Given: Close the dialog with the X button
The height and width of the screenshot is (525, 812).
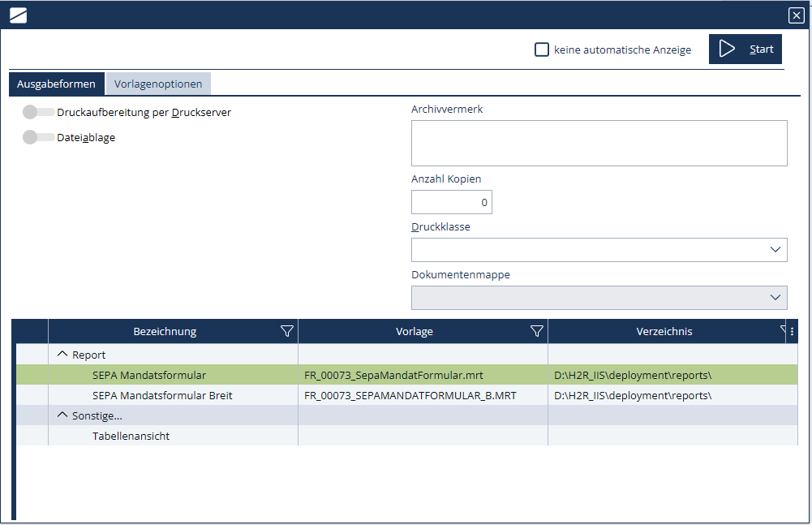Looking at the screenshot, I should point(796,15).
